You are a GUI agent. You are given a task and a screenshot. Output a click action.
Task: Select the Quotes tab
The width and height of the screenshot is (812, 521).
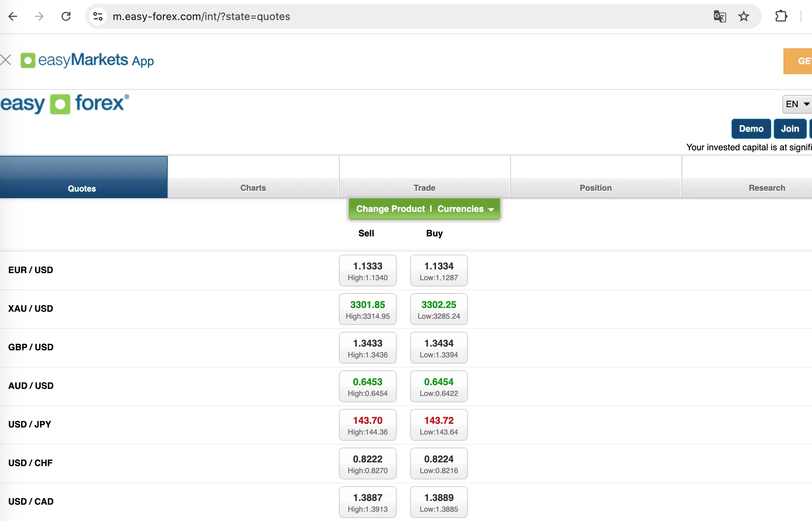click(84, 177)
